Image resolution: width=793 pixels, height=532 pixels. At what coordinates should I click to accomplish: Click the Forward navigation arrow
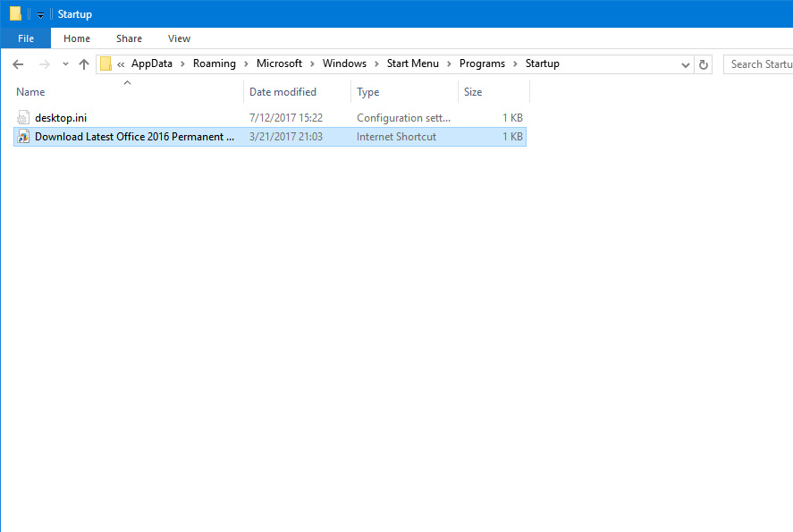point(43,64)
